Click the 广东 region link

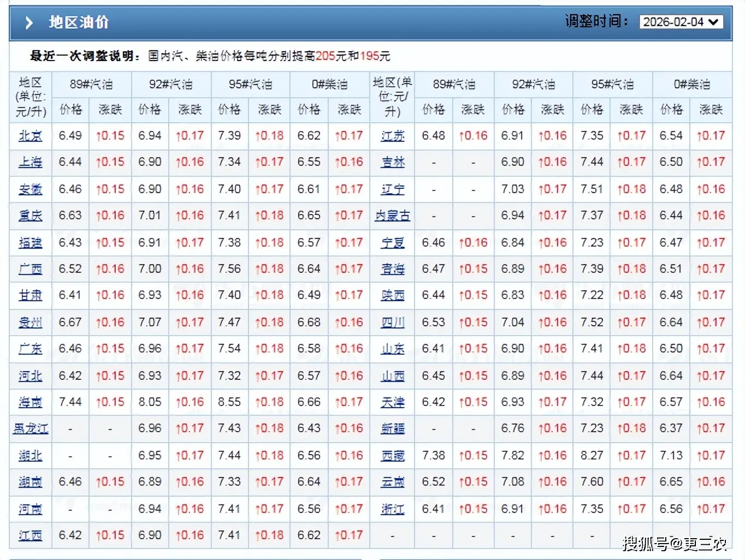pos(29,348)
